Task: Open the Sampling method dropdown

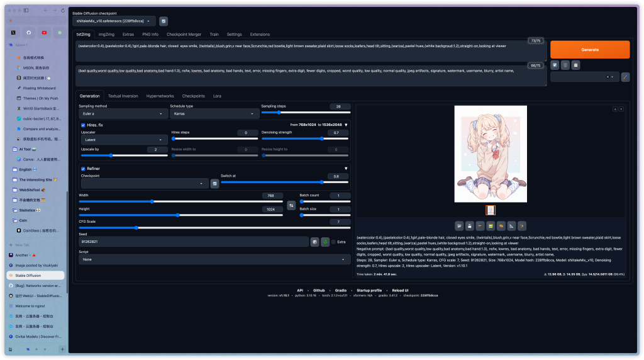Action: 123,114
